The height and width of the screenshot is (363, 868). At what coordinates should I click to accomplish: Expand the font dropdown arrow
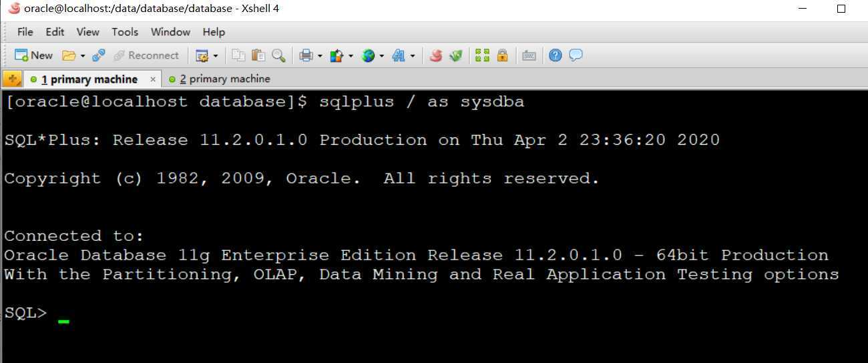[412, 55]
